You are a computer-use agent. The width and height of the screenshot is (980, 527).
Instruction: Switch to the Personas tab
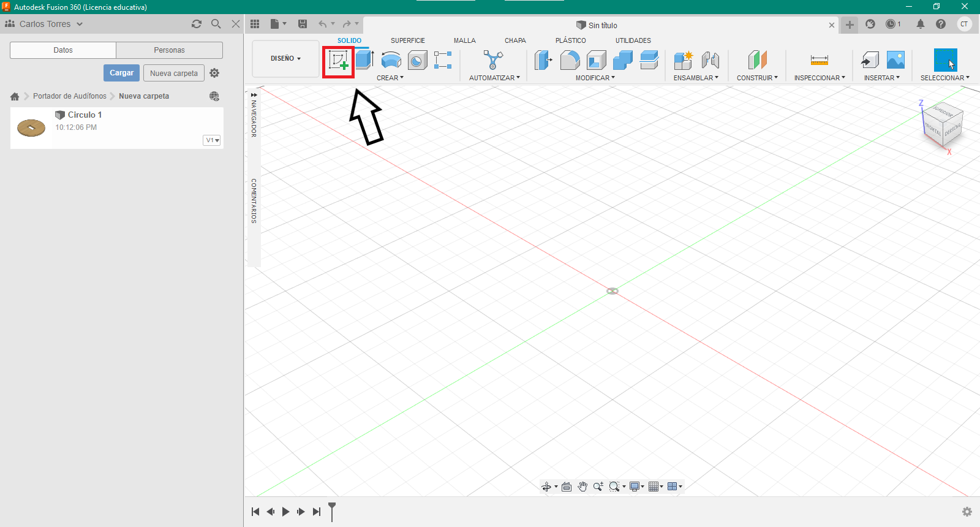169,50
